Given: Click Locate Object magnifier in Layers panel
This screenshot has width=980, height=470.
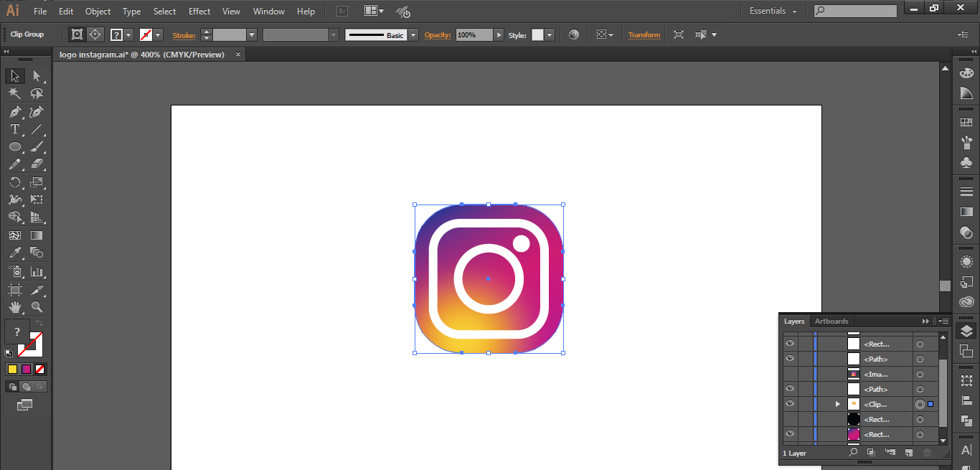Looking at the screenshot, I should pos(853,453).
